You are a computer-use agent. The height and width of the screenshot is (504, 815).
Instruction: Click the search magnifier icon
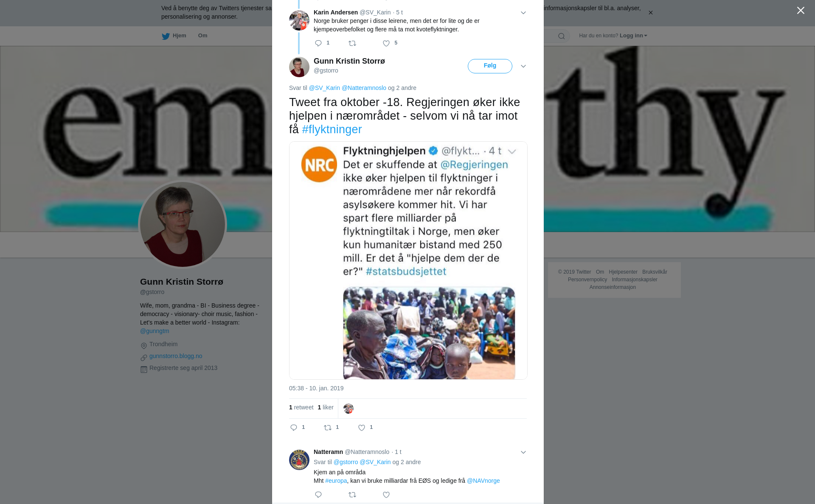pyautogui.click(x=562, y=36)
